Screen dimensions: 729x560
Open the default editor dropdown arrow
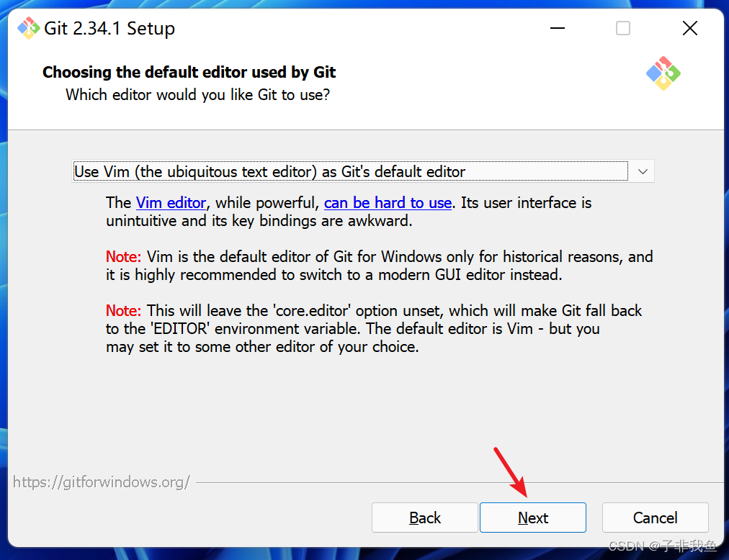[x=643, y=171]
